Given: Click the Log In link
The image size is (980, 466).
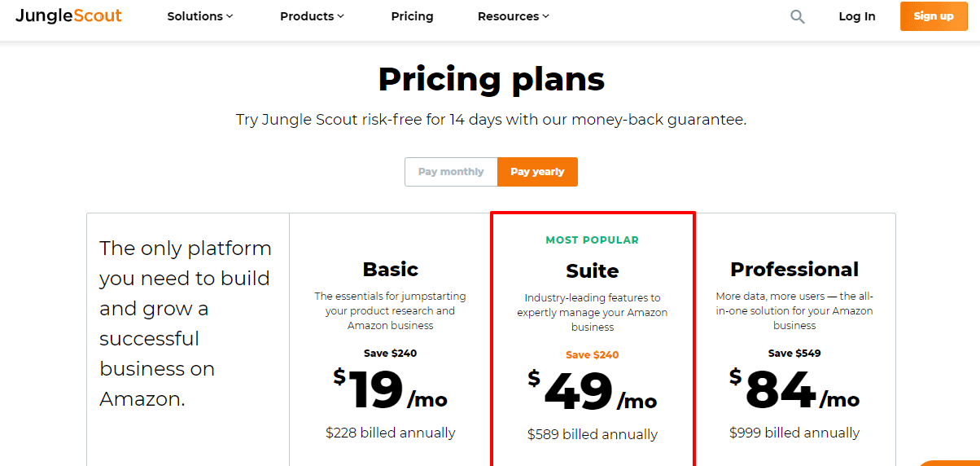Looking at the screenshot, I should click(x=857, y=16).
